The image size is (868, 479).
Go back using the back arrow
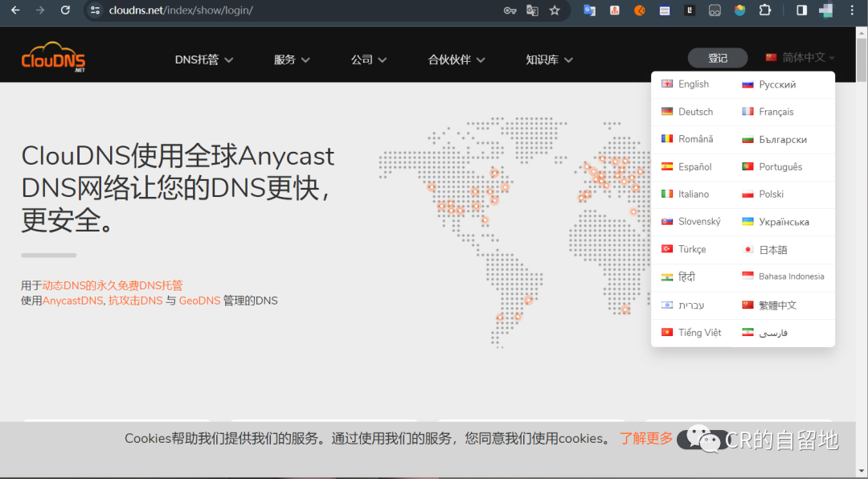pos(14,10)
